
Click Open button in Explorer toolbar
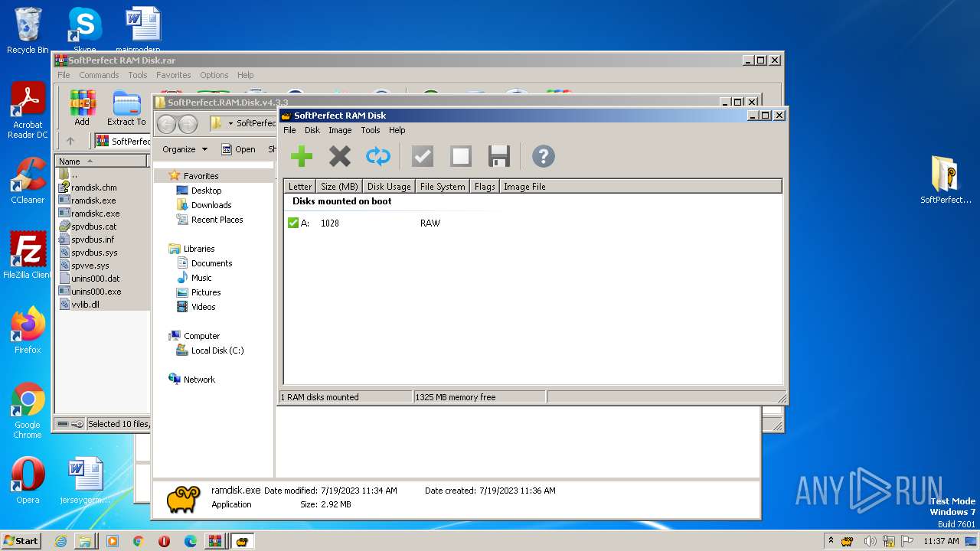(238, 149)
